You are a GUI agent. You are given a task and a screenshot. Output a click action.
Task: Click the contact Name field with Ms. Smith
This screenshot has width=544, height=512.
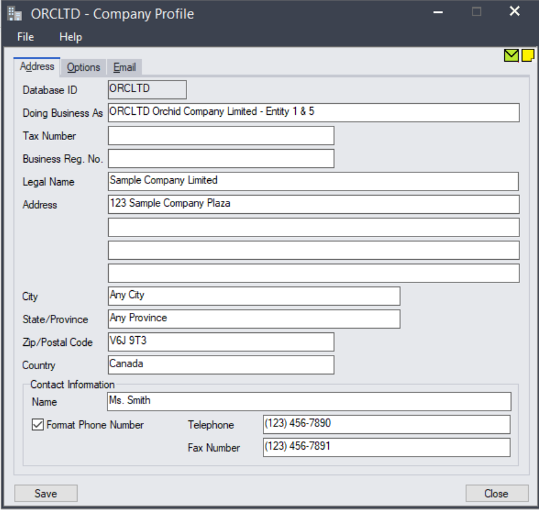[309, 402]
